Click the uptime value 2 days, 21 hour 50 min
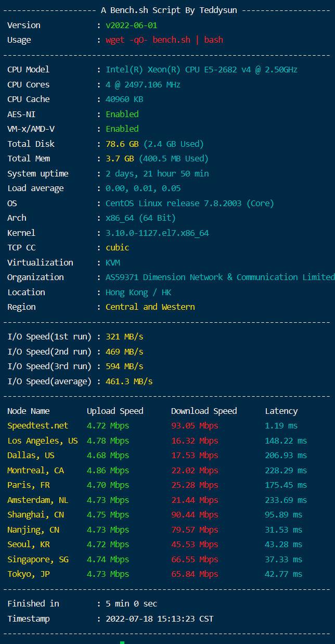 coord(157,173)
